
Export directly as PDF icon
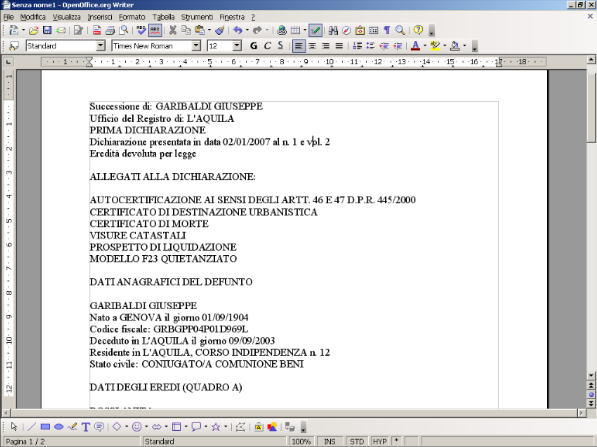pyautogui.click(x=97, y=30)
